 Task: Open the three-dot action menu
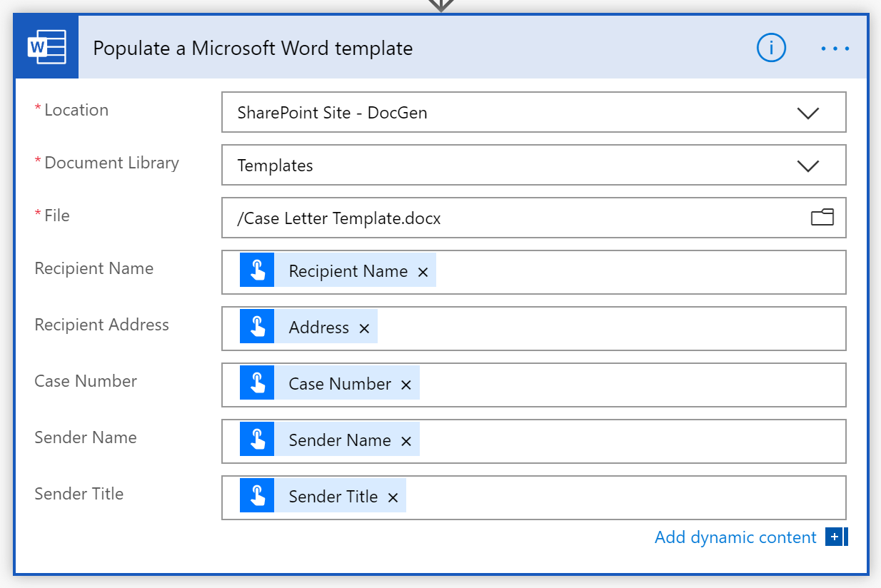tap(835, 49)
